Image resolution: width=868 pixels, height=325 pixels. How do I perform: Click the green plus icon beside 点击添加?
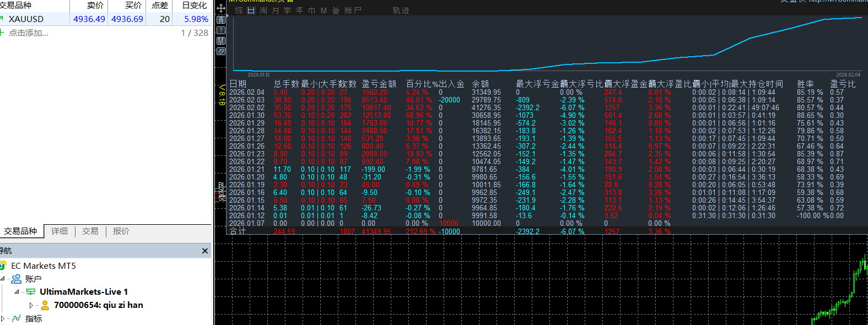[2, 33]
